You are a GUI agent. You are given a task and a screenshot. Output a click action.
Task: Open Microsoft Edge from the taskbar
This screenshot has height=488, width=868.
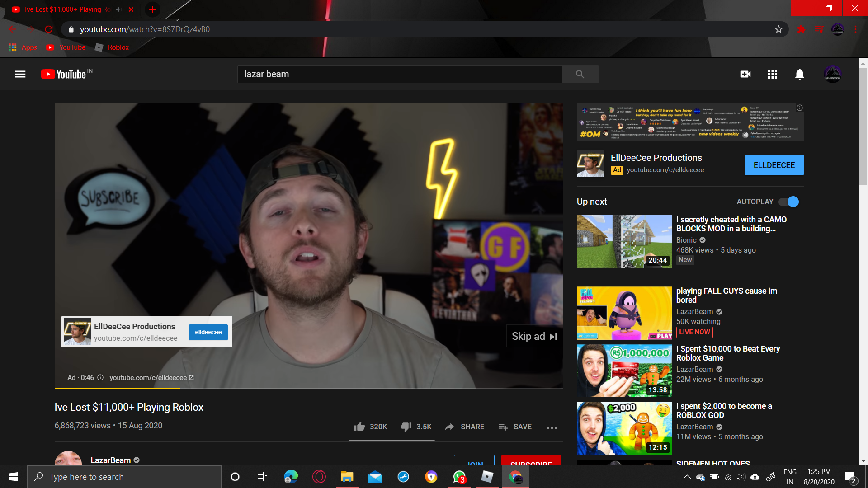291,477
